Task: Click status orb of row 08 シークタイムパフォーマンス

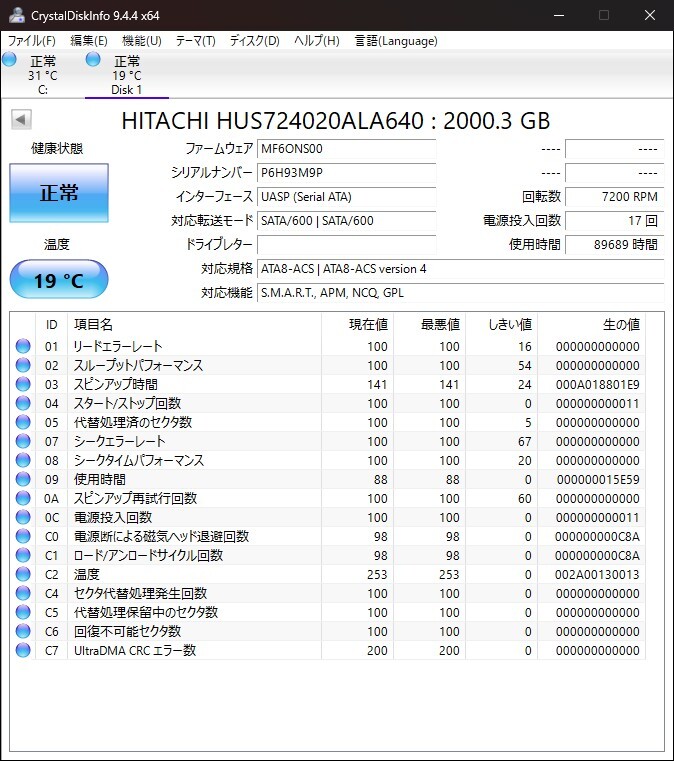Action: [23, 460]
